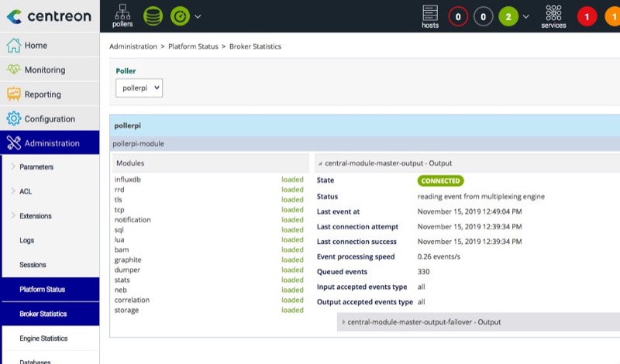Image resolution: width=620 pixels, height=364 pixels.
Task: Expand the hosts summary dropdown arrow
Action: click(x=527, y=16)
